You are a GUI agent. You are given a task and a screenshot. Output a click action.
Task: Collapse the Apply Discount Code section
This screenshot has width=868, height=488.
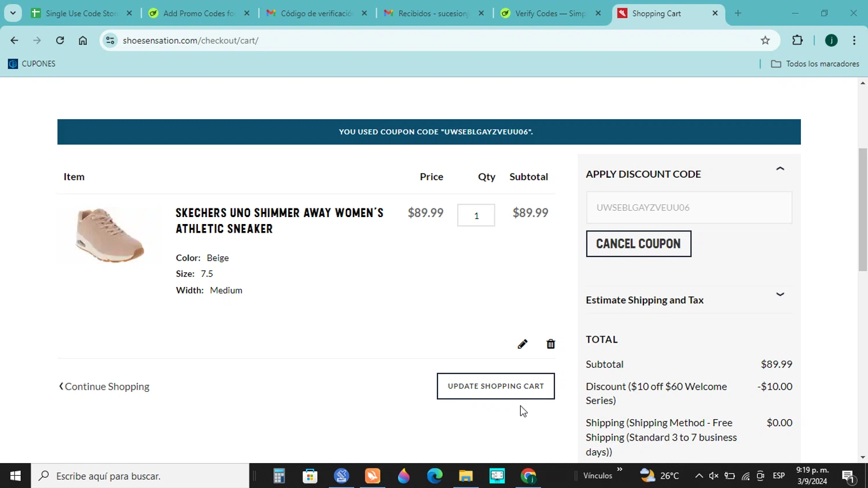(780, 168)
